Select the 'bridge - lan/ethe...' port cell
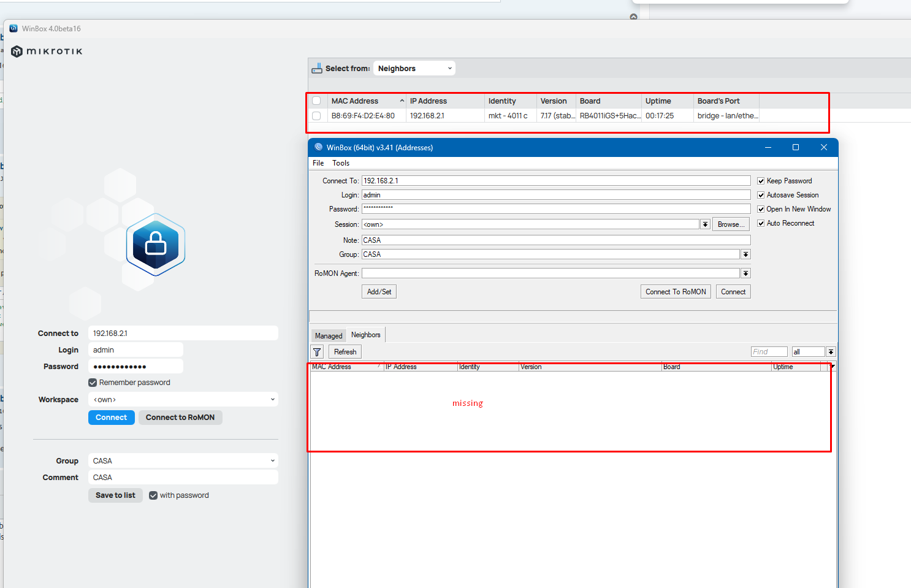This screenshot has height=588, width=911. click(x=726, y=115)
